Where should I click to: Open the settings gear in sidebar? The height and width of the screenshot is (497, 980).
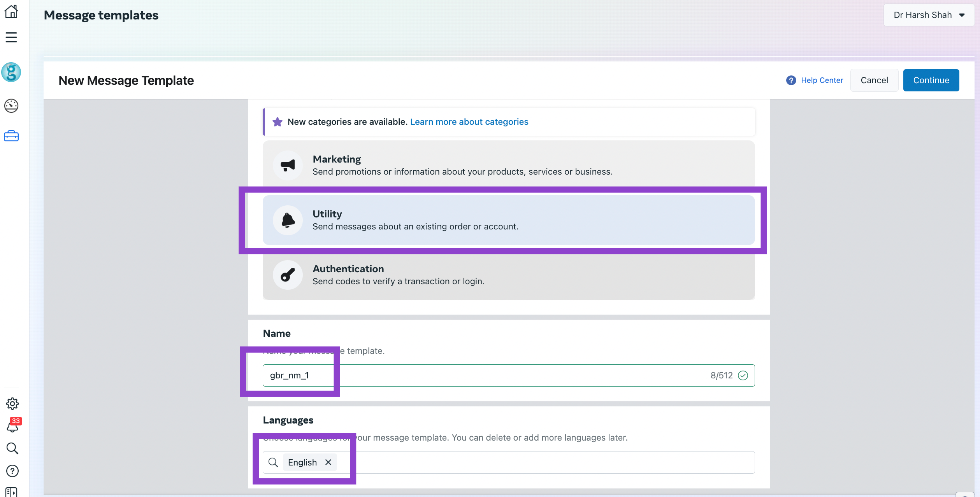[12, 404]
